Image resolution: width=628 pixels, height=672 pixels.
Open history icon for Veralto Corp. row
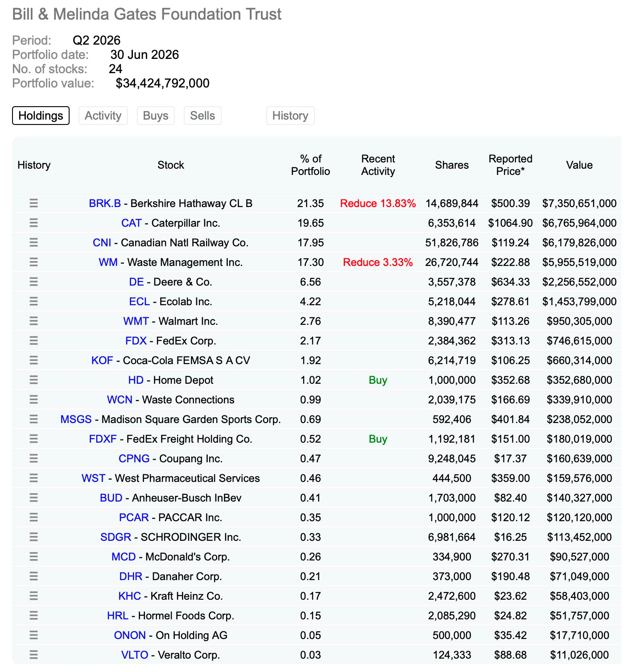point(33,655)
